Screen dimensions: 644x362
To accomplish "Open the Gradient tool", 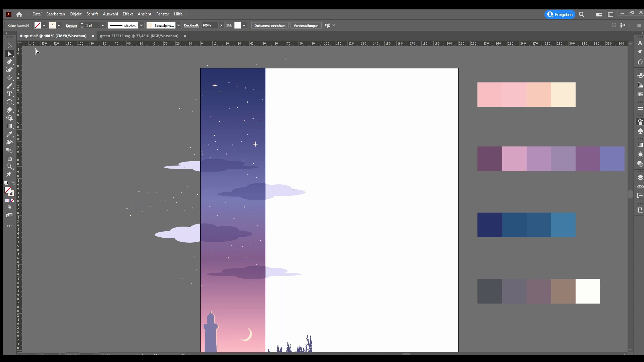I will coord(9,126).
